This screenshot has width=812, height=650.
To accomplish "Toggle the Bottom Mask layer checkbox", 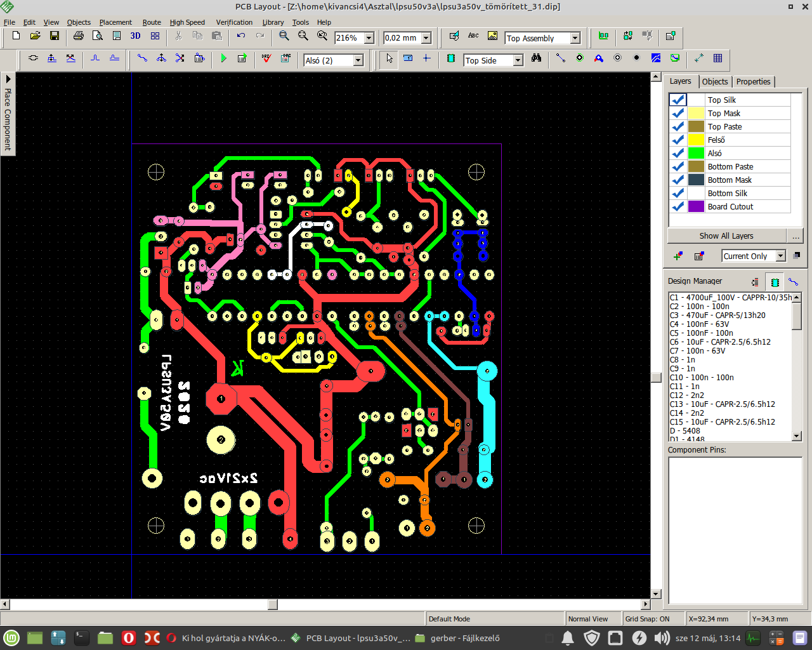I will click(x=678, y=180).
